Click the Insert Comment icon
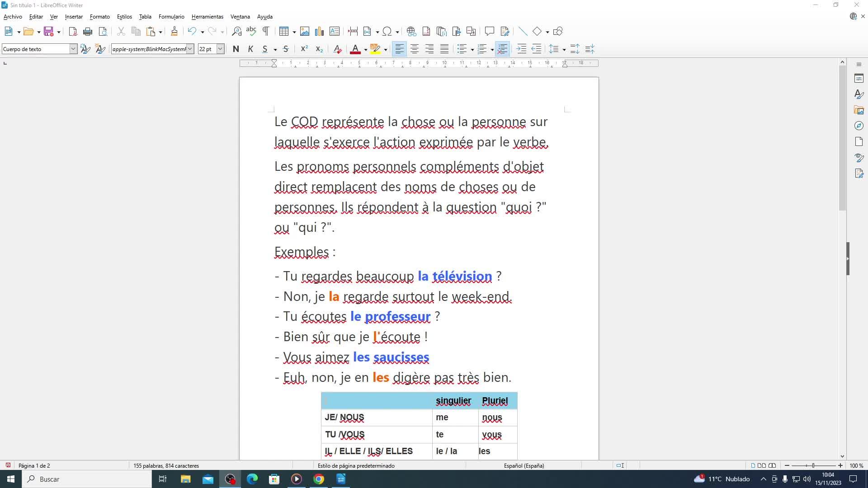Image resolution: width=868 pixels, height=488 pixels. (489, 32)
